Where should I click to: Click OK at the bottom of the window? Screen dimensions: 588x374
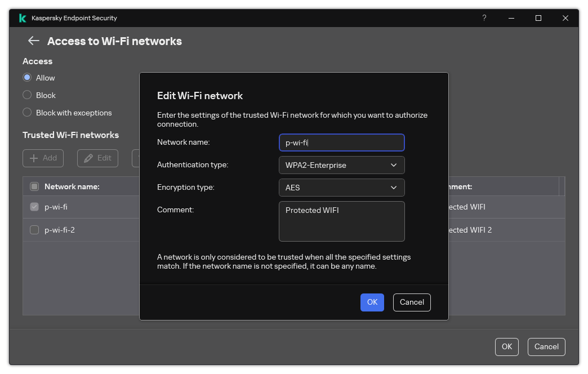[506, 346]
